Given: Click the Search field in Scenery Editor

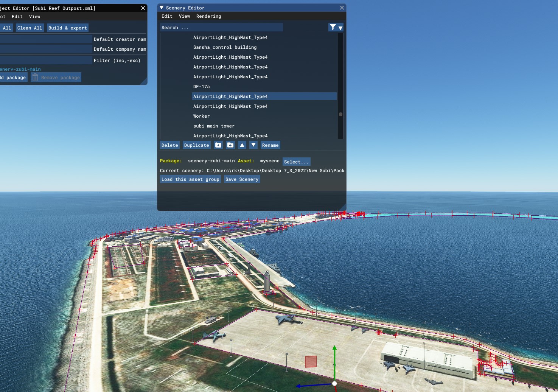Looking at the screenshot, I should tap(221, 27).
